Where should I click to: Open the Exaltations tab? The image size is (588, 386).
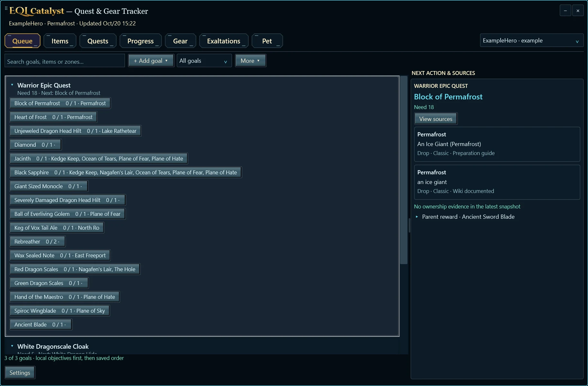tap(224, 41)
